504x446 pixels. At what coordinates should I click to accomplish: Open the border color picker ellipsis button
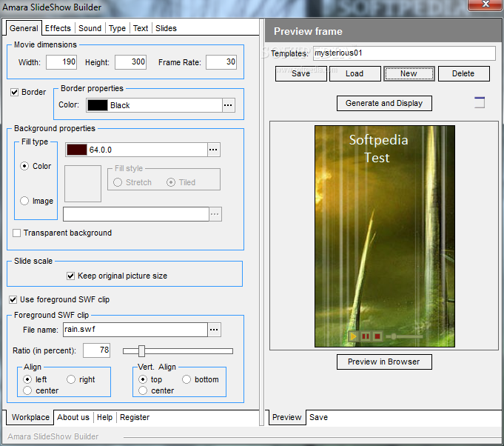[x=228, y=105]
